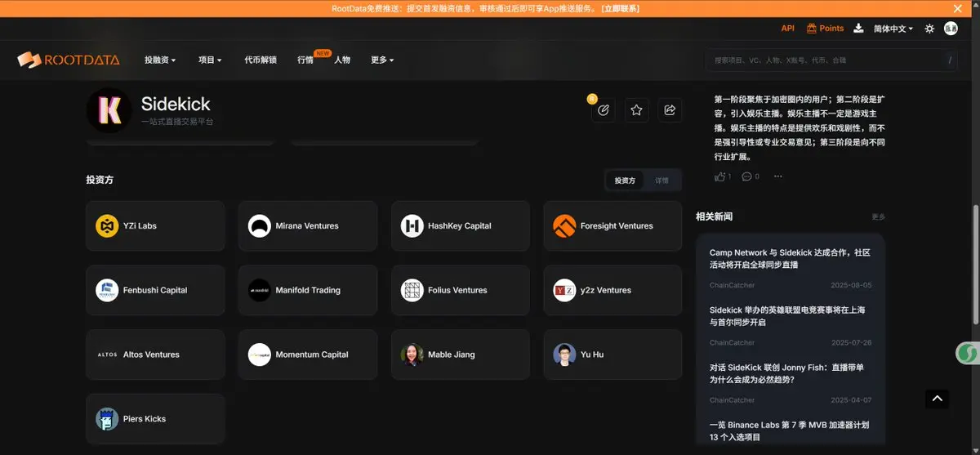
Task: Click the Manifold Trading logo
Action: point(260,290)
